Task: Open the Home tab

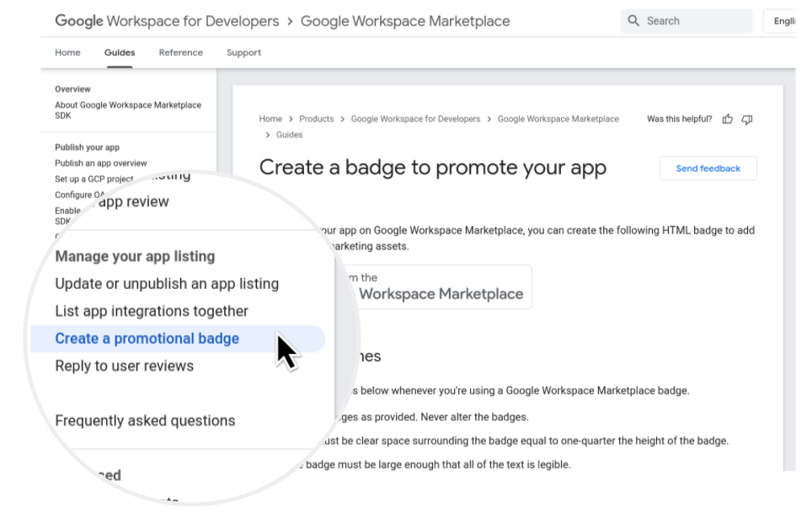Action: pos(68,52)
